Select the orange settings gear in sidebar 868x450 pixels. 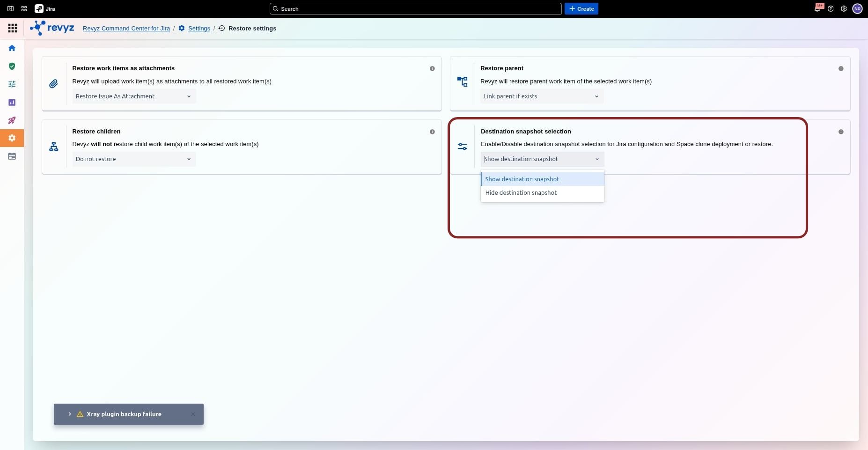12,138
